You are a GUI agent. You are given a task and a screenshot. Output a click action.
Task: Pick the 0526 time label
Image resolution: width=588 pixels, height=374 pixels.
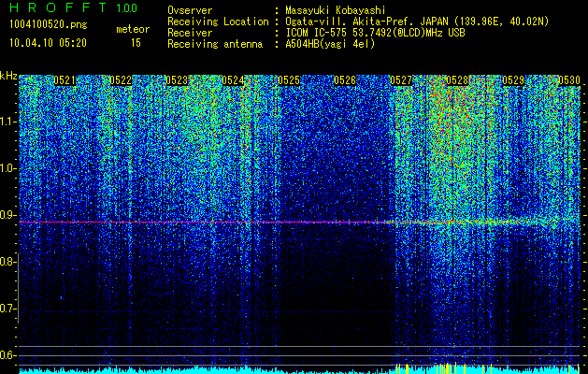click(x=345, y=80)
